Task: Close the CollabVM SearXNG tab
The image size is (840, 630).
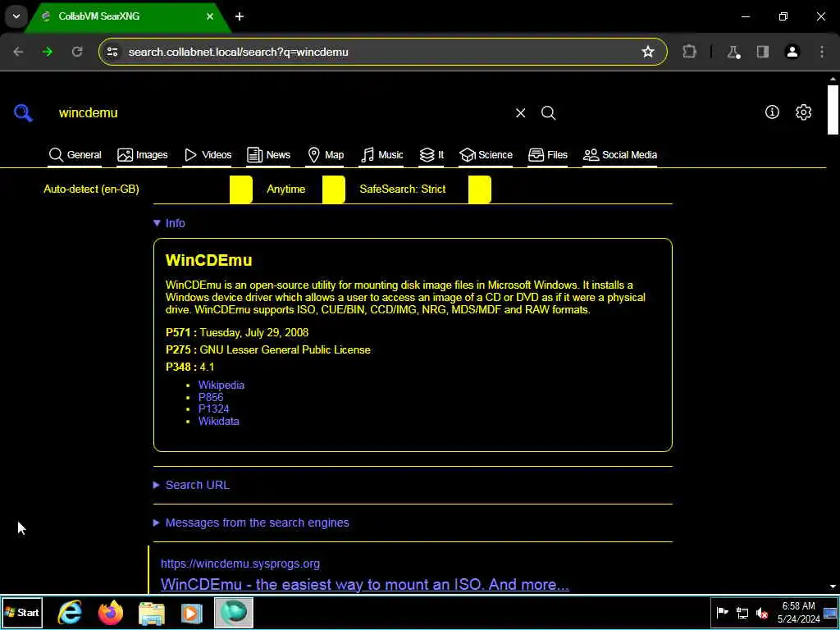Action: [x=210, y=16]
